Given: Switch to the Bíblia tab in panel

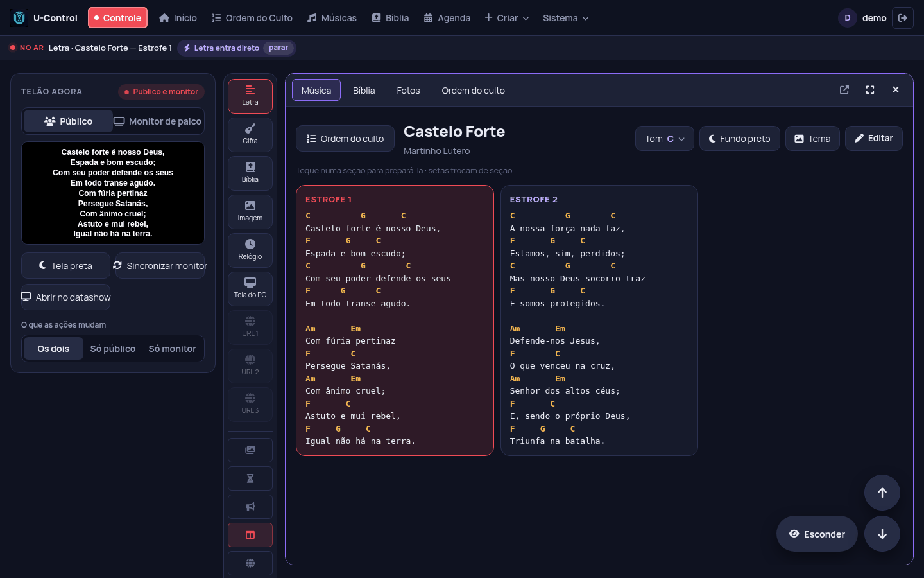Looking at the screenshot, I should click(364, 91).
